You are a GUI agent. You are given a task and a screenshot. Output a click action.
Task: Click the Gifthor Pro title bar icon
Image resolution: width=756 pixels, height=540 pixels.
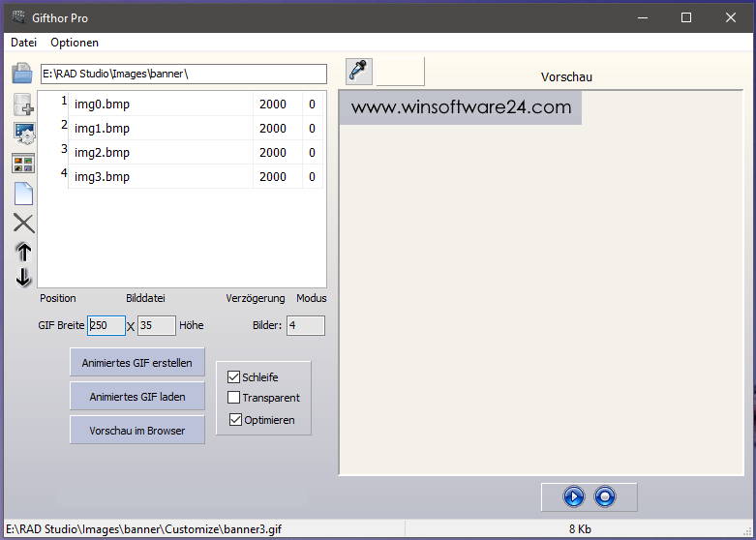tap(18, 17)
